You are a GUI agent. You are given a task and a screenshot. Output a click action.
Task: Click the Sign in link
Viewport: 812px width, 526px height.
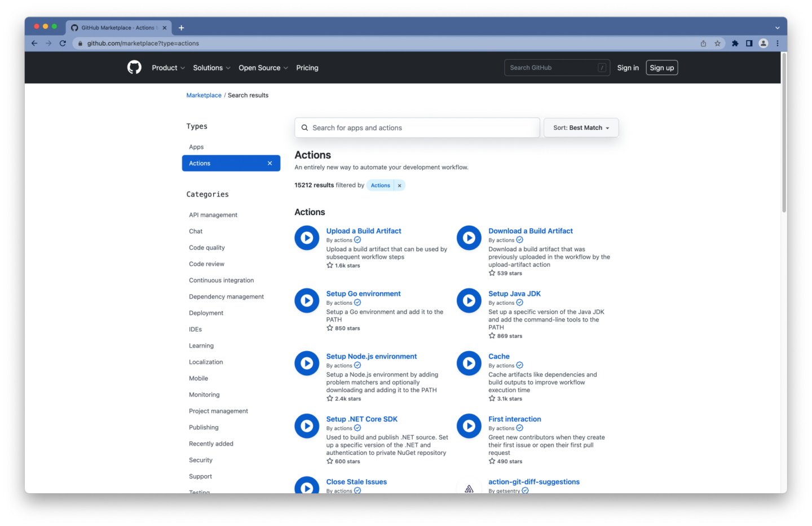[628, 68]
